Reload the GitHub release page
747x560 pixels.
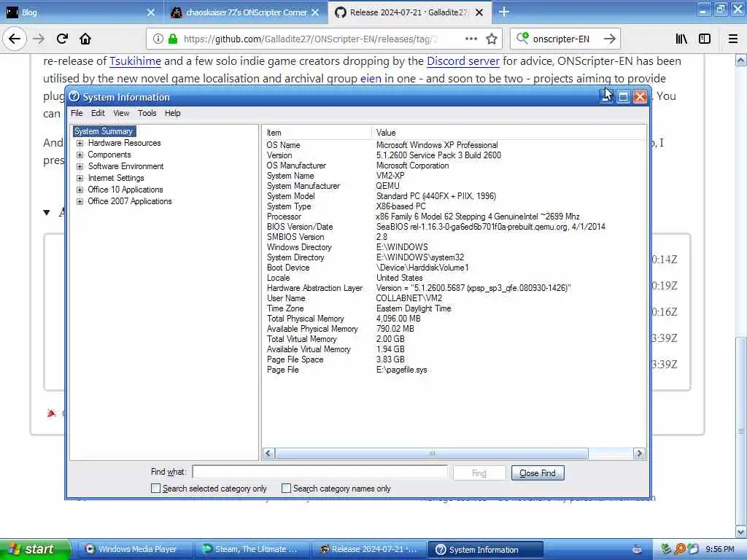coord(62,39)
